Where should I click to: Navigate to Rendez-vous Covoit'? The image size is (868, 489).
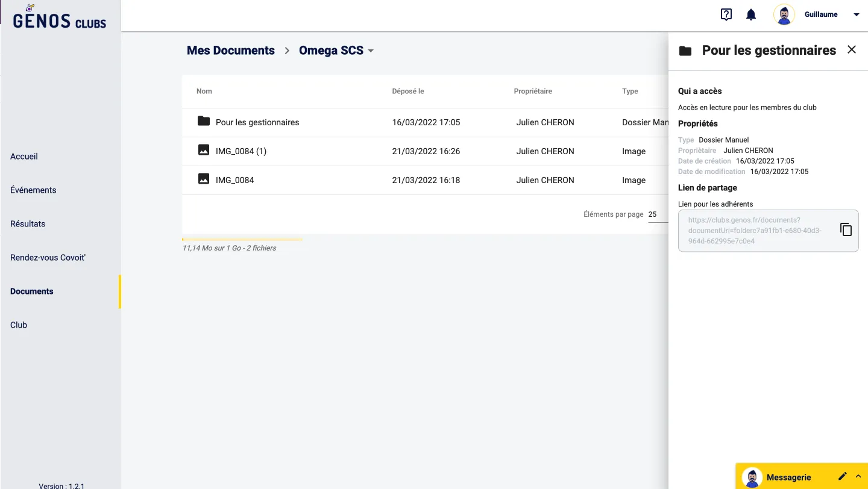(48, 258)
